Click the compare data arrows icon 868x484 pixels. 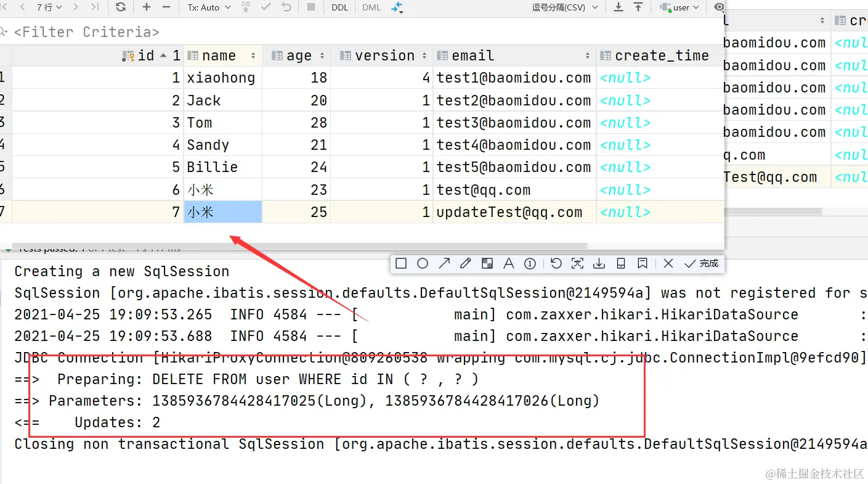[397, 7]
